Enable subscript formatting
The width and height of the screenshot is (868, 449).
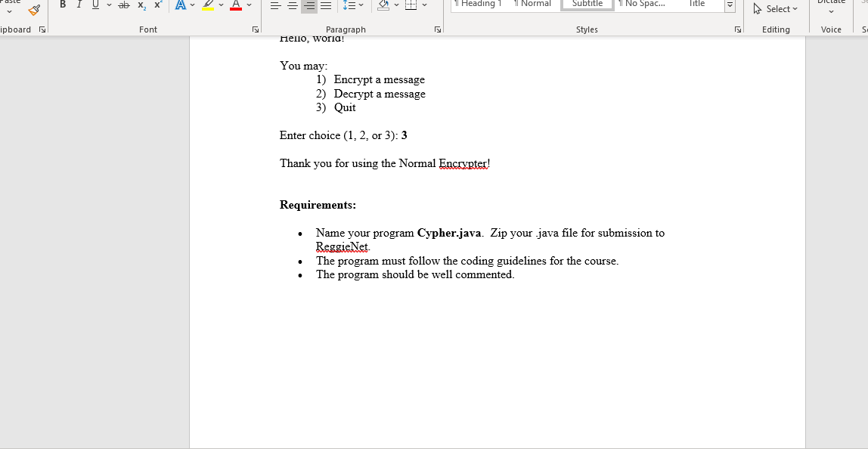pos(141,5)
